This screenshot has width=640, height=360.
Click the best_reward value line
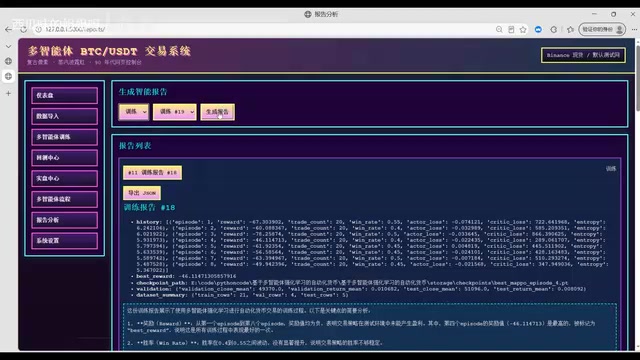pos(186,276)
